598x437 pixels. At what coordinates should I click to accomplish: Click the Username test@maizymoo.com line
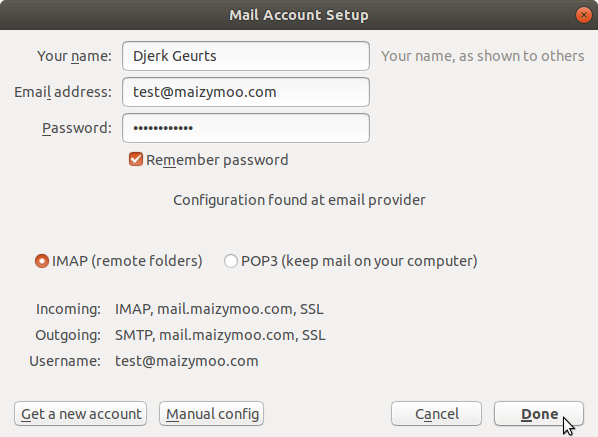tap(186, 361)
